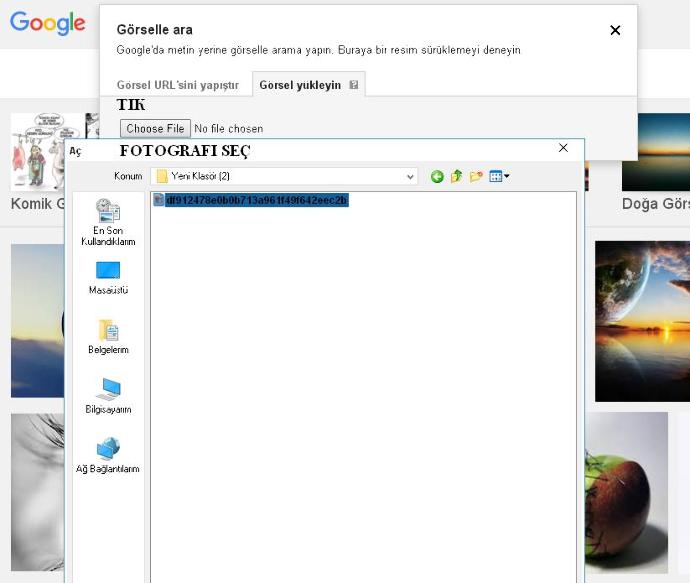Click the file icon beside selected filename
Image resolution: width=690 pixels, height=583 pixels.
coord(158,200)
